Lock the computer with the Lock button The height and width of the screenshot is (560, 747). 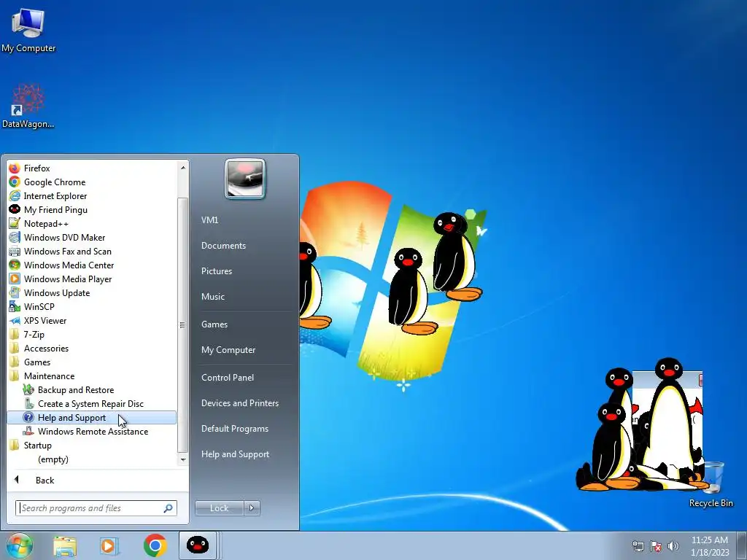219,508
